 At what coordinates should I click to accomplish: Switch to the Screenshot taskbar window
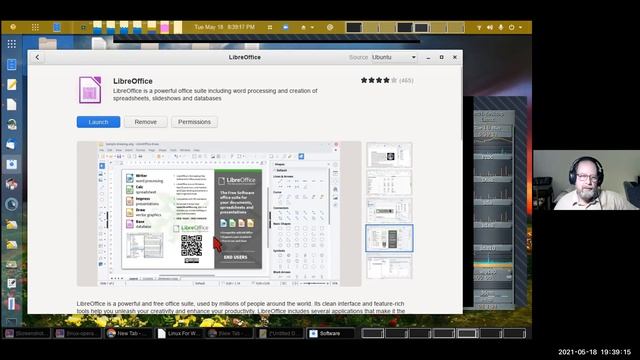click(x=27, y=333)
